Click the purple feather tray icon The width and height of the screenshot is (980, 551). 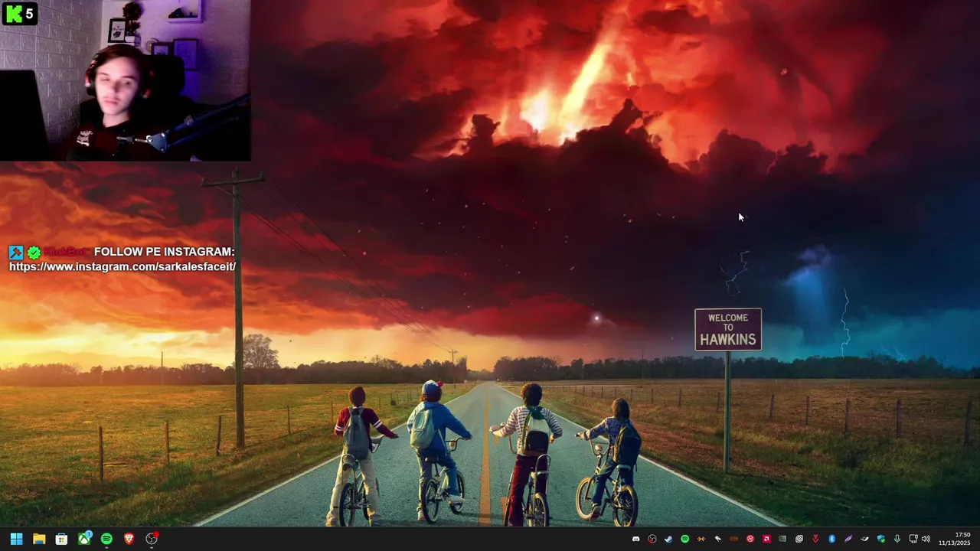pos(848,539)
